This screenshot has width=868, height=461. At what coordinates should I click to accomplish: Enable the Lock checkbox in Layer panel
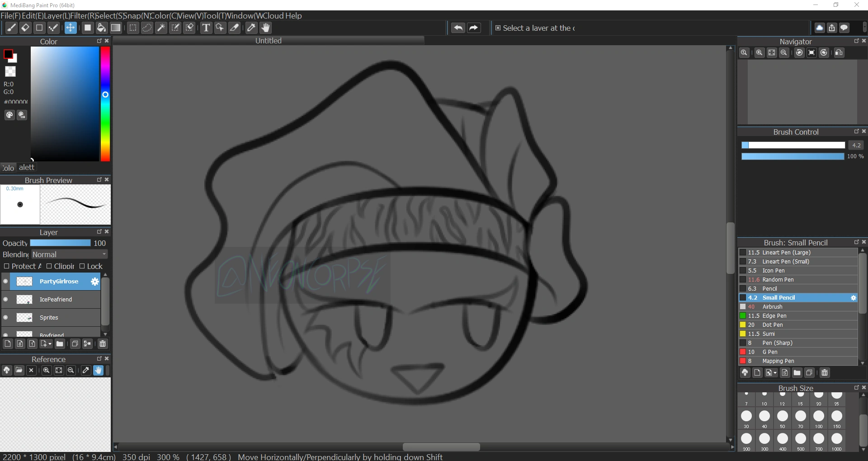82,266
